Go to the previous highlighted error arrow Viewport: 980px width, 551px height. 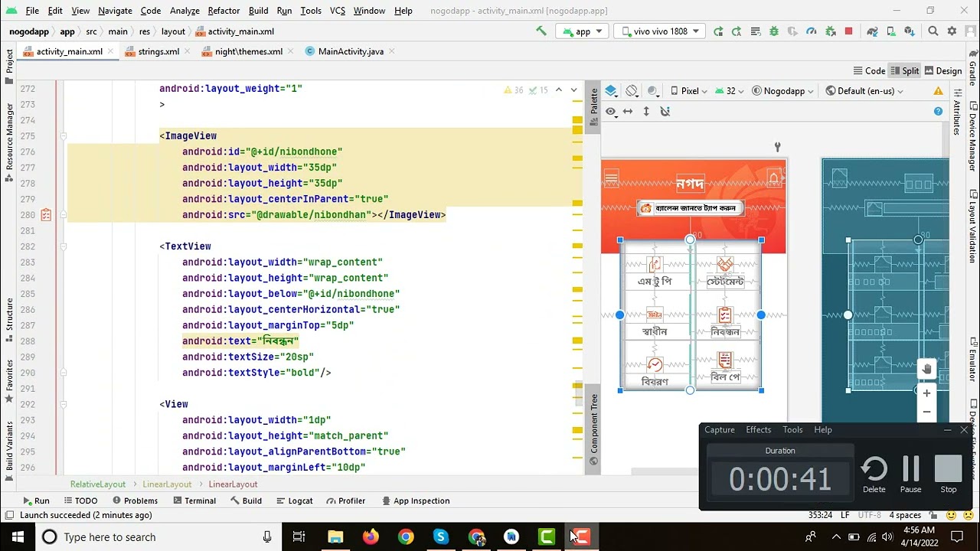click(559, 90)
